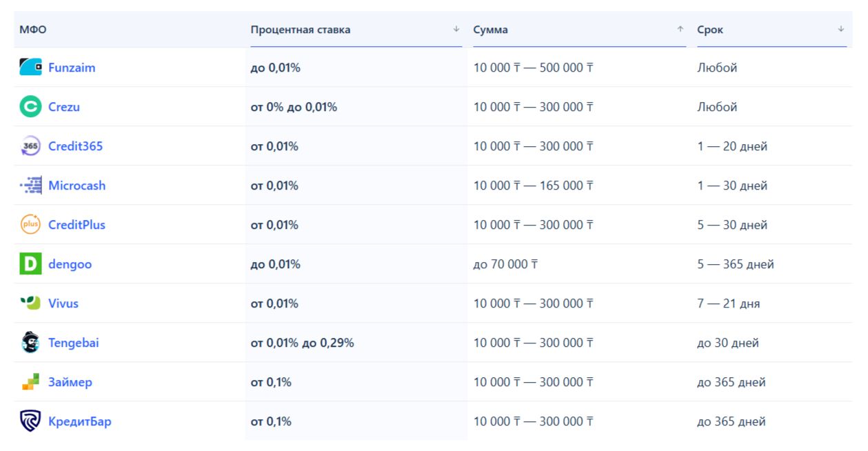Click dengoo amount cell до 70 000 ₸
Screen dimensions: 868x451
tap(505, 264)
